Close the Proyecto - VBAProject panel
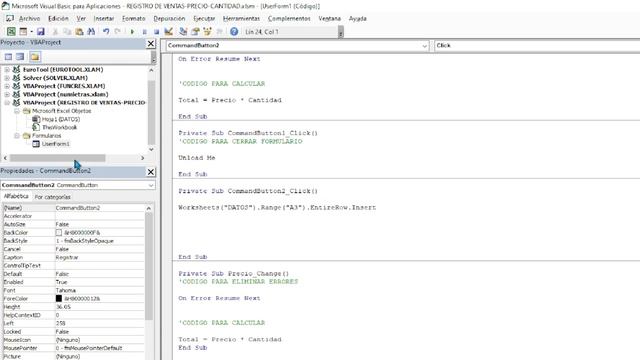This screenshot has height=360, width=640. coord(151,43)
